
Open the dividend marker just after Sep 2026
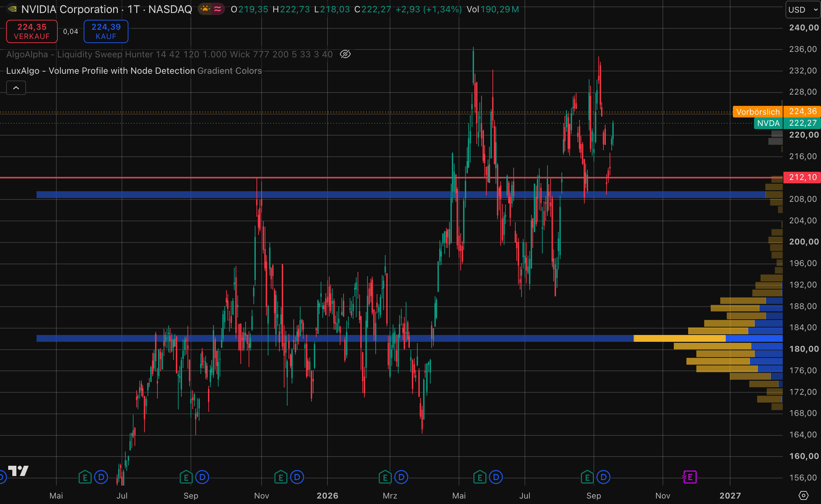point(603,477)
